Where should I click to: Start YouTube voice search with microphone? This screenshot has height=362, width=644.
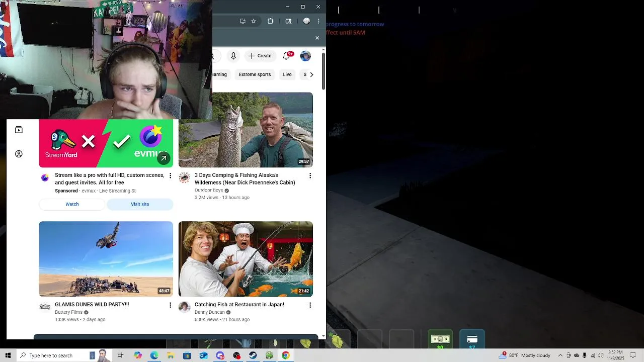coord(233,56)
